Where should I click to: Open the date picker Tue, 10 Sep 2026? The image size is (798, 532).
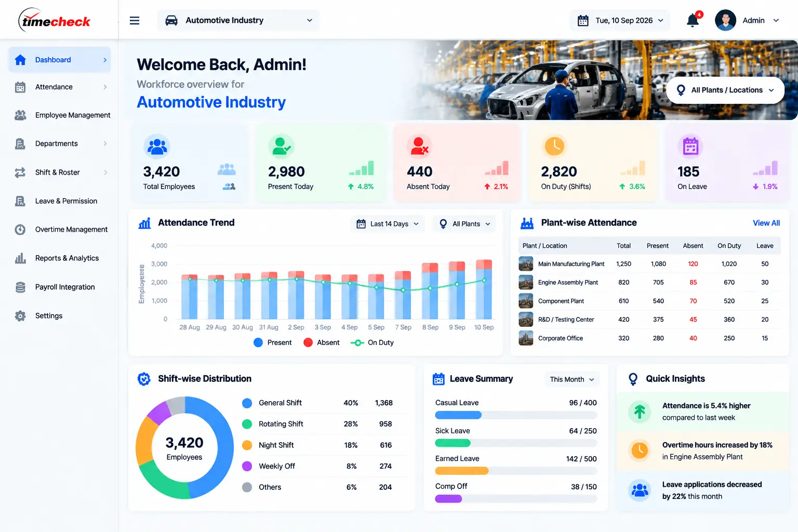pyautogui.click(x=620, y=20)
